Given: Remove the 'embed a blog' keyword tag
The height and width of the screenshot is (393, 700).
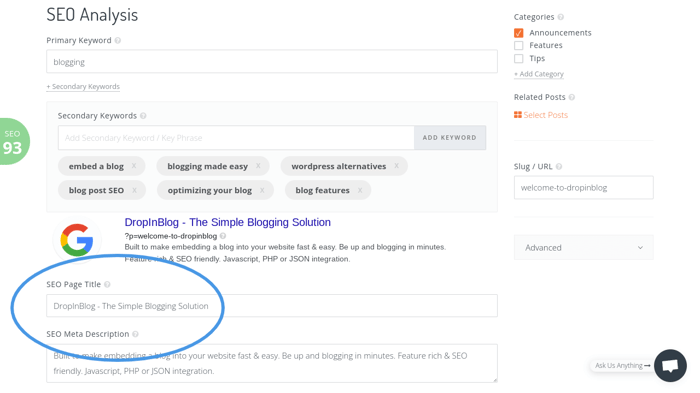Looking at the screenshot, I should click(x=133, y=166).
